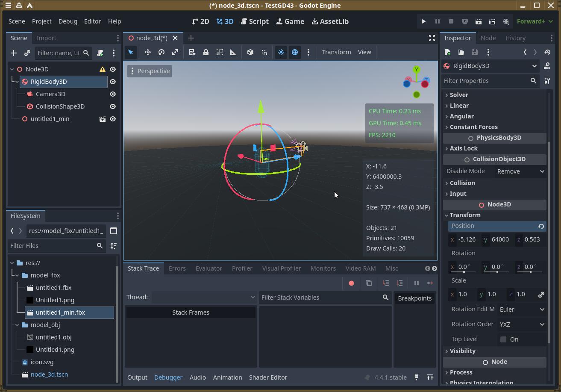The image size is (561, 392).
Task: Switch to the Profiler tab
Action: (x=242, y=268)
